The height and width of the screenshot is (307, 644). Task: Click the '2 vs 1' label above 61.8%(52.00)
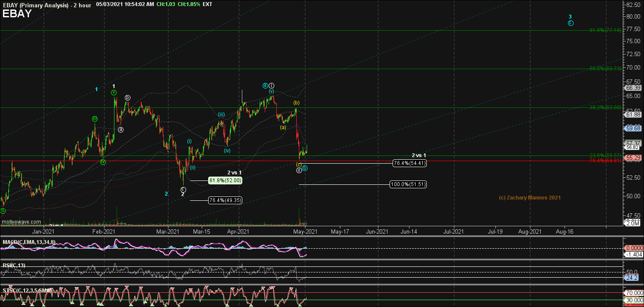[x=235, y=173]
